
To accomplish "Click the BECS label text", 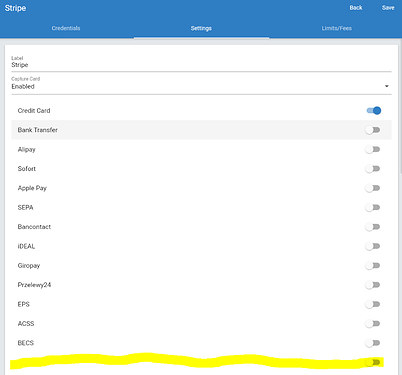I will (x=26, y=343).
